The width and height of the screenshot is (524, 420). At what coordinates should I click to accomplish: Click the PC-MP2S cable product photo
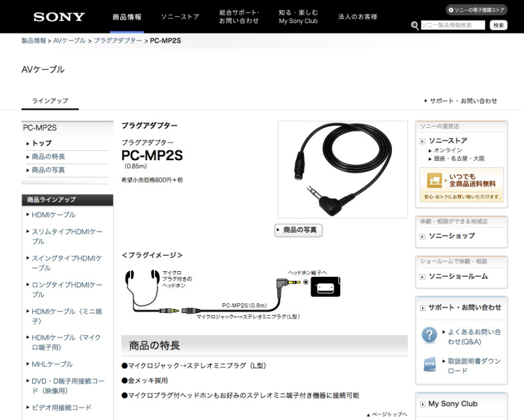point(343,170)
